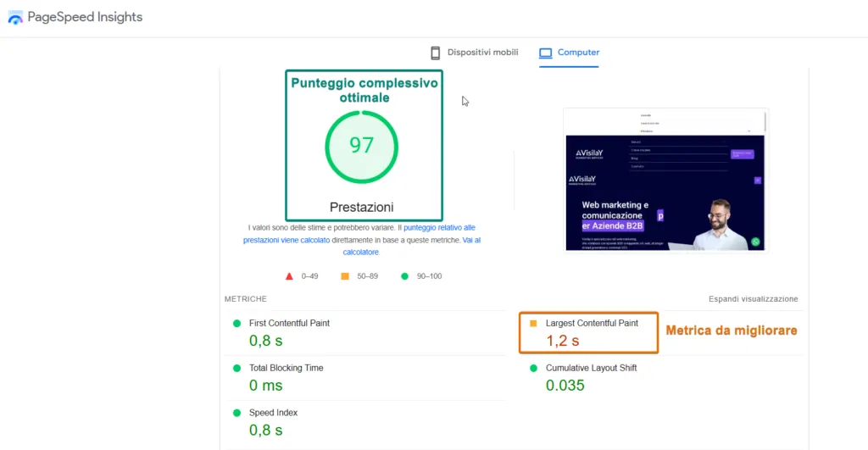Open the PageSpeed Insights title link

point(85,17)
